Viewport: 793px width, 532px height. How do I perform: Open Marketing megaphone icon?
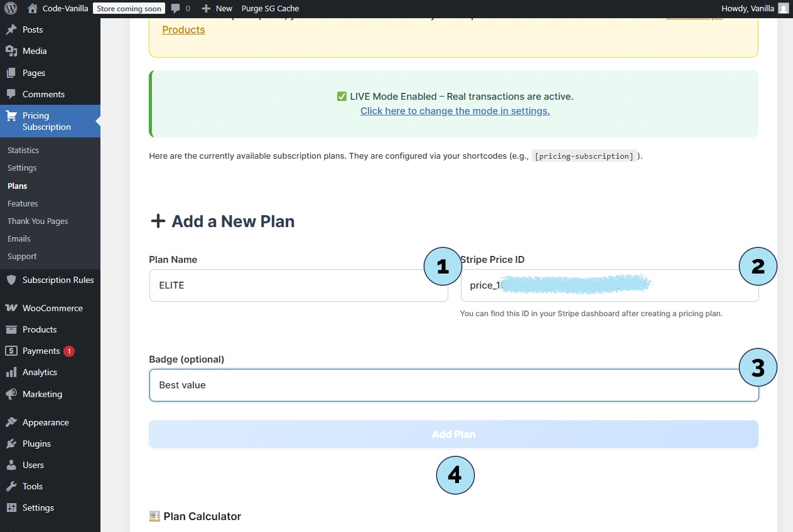(11, 395)
